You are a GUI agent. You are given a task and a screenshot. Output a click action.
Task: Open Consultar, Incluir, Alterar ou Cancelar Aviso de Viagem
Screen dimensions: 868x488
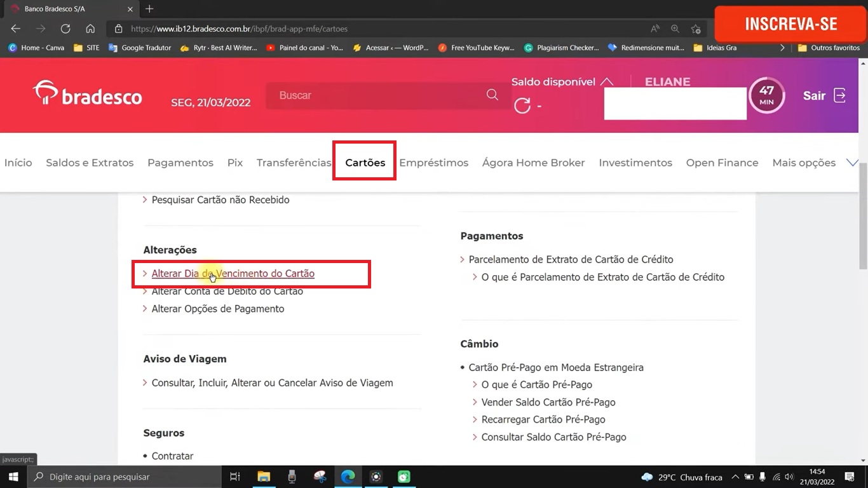click(x=272, y=383)
